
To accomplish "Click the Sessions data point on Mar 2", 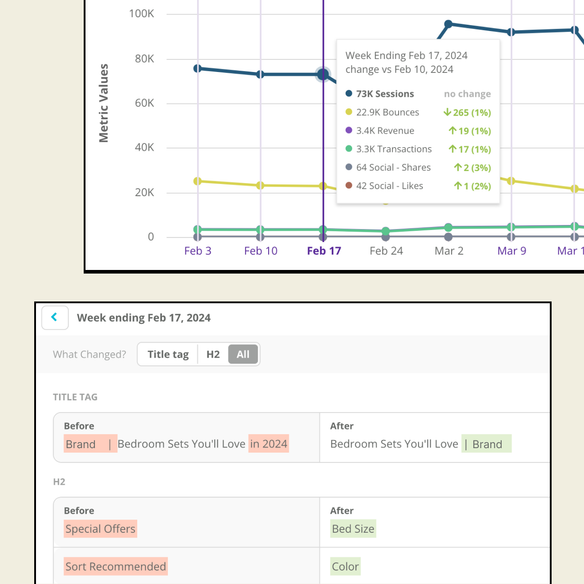I will [x=448, y=24].
